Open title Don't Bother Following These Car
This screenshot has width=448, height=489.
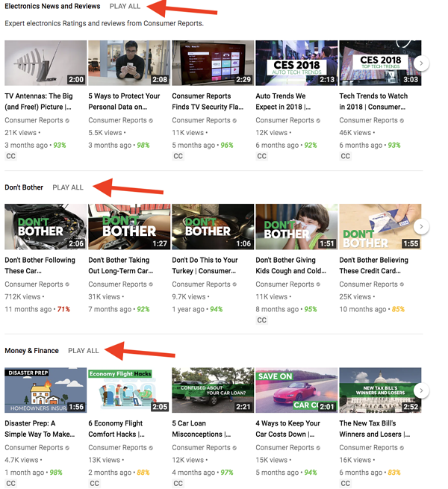click(40, 265)
